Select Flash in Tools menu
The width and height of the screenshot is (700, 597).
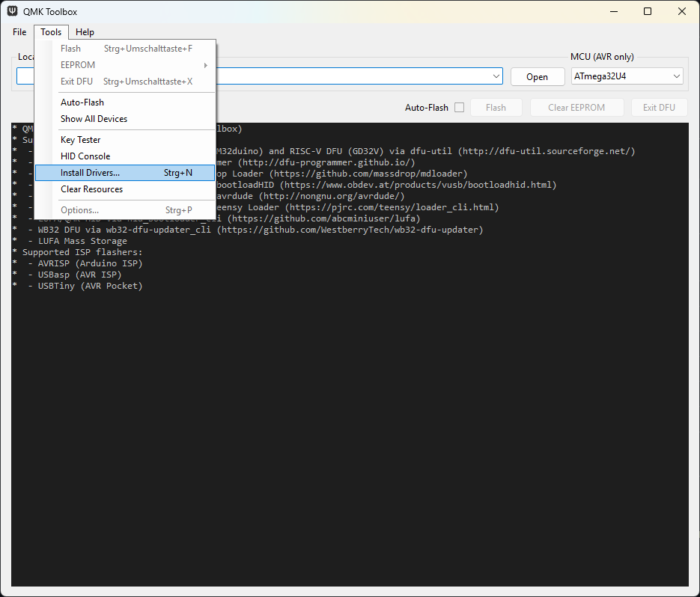point(125,49)
